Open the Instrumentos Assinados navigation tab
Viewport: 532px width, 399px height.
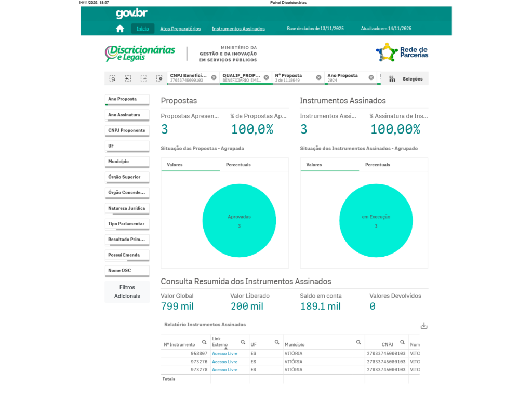[238, 29]
